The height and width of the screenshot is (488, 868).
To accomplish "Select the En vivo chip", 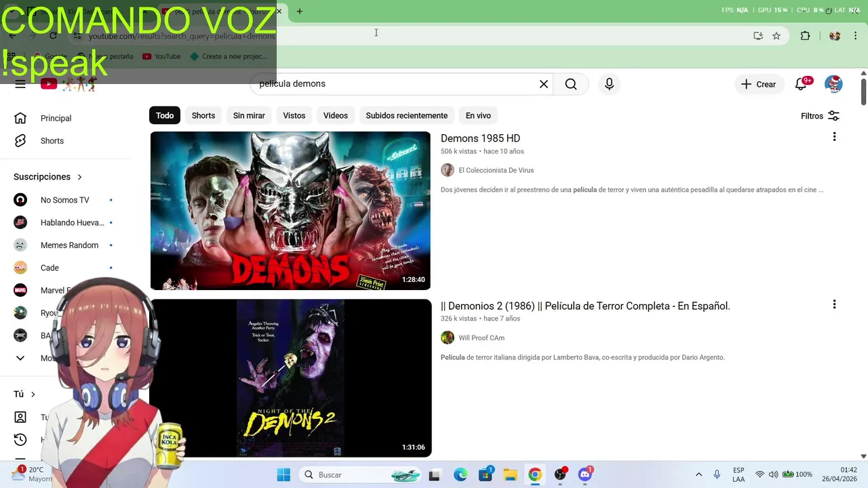I will pyautogui.click(x=478, y=115).
